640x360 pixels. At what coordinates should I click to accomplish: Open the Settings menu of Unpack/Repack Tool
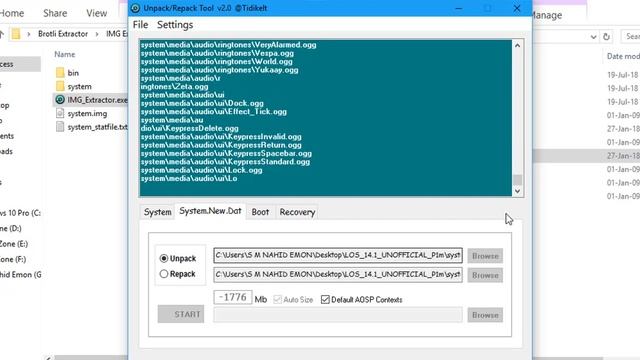(x=175, y=25)
